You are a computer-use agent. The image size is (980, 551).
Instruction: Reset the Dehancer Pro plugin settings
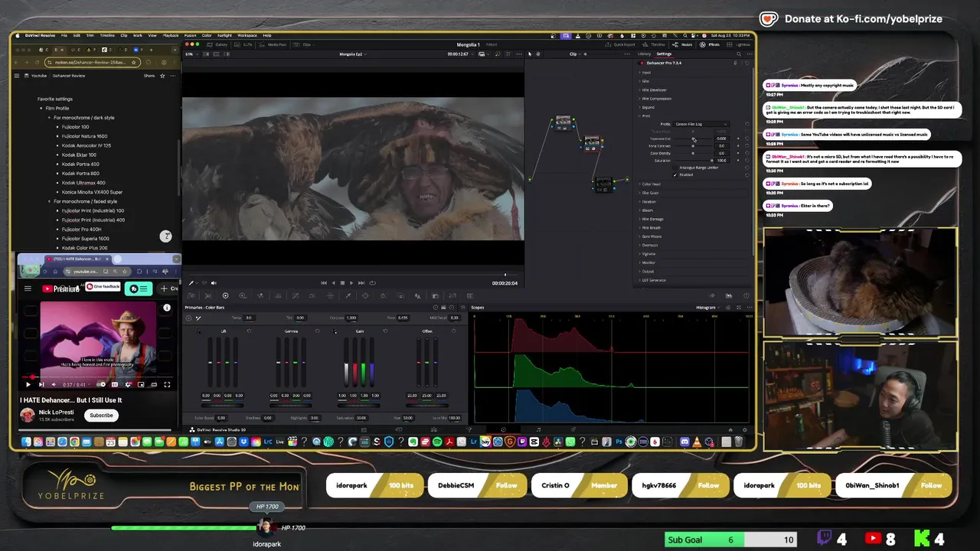(x=747, y=63)
